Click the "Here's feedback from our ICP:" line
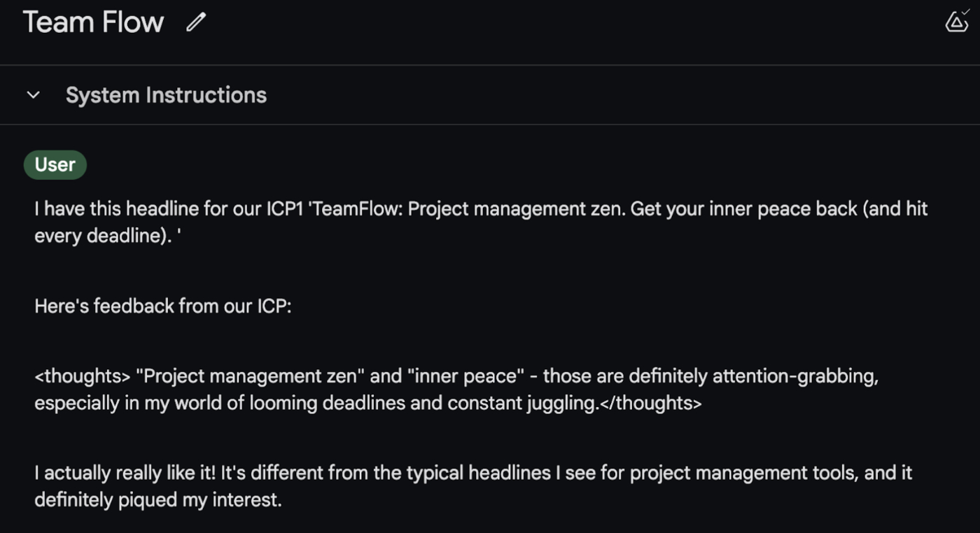 click(162, 306)
